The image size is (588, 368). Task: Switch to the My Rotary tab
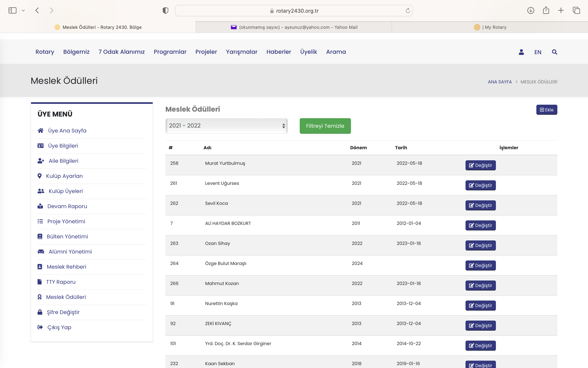490,27
